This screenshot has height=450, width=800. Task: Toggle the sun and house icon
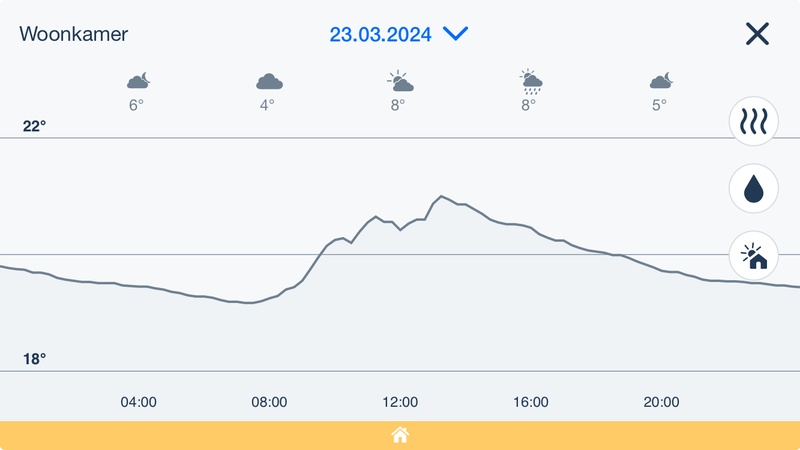point(753,255)
